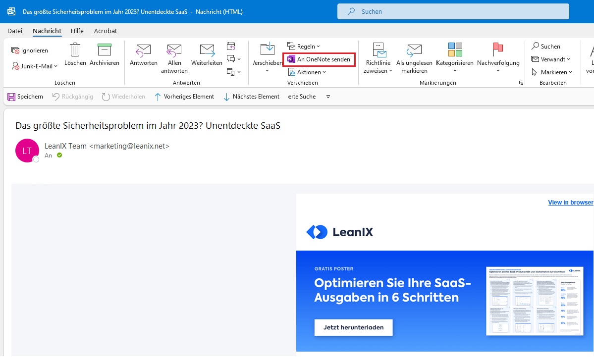The image size is (594, 364).
Task: Jump to Nächstes Element
Action: pos(252,97)
